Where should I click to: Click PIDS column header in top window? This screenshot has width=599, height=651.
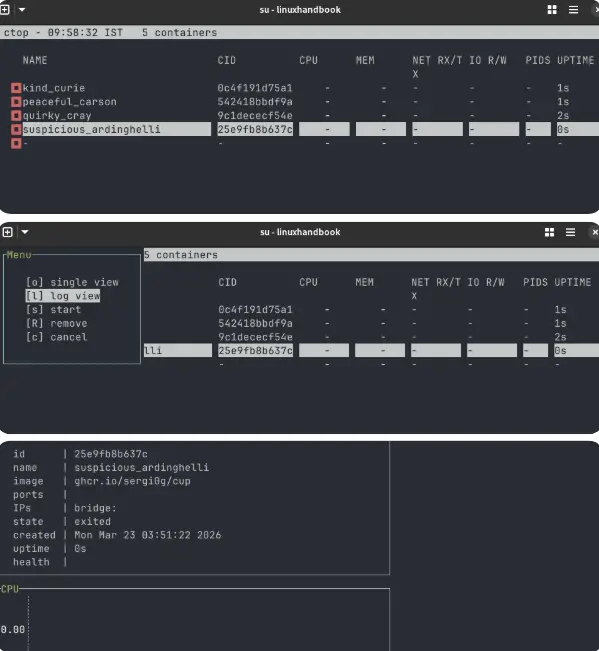point(538,61)
